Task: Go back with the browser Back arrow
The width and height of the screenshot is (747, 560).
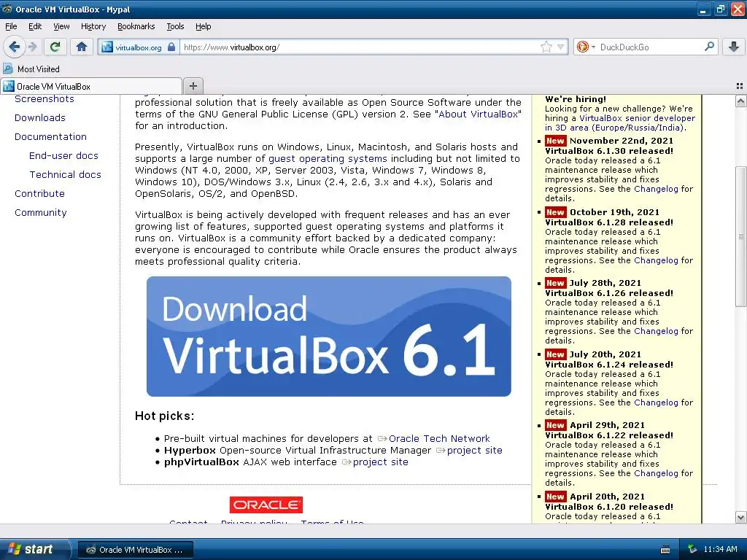Action: tap(15, 47)
